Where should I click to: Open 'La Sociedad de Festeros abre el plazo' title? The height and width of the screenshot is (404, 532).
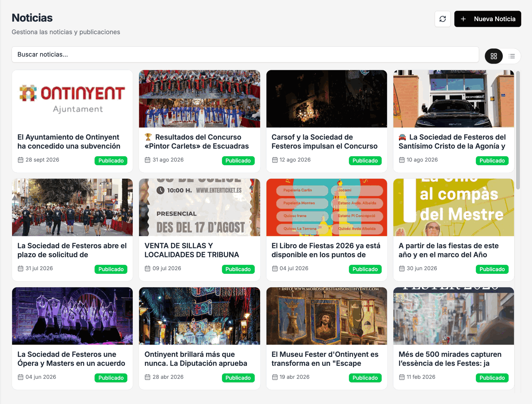(72, 250)
